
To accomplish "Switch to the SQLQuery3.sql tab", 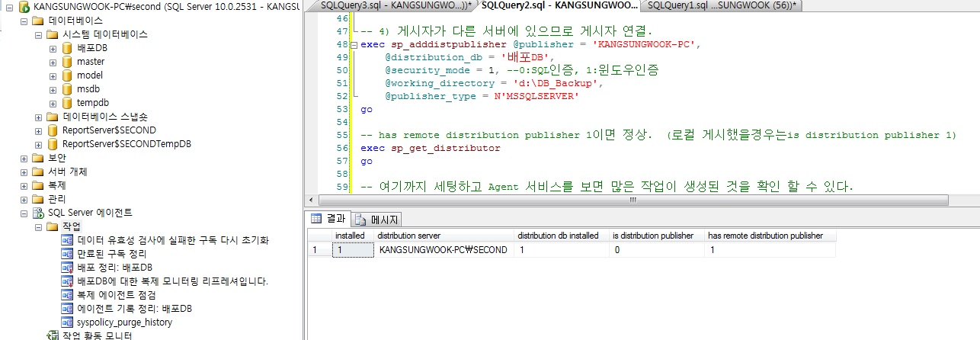I will click(x=396, y=5).
